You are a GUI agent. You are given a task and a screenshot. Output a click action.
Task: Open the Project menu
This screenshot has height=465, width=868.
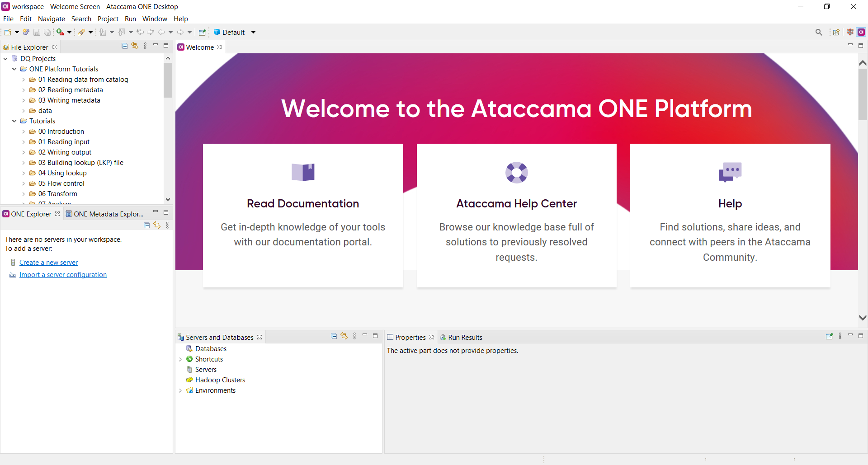click(108, 19)
